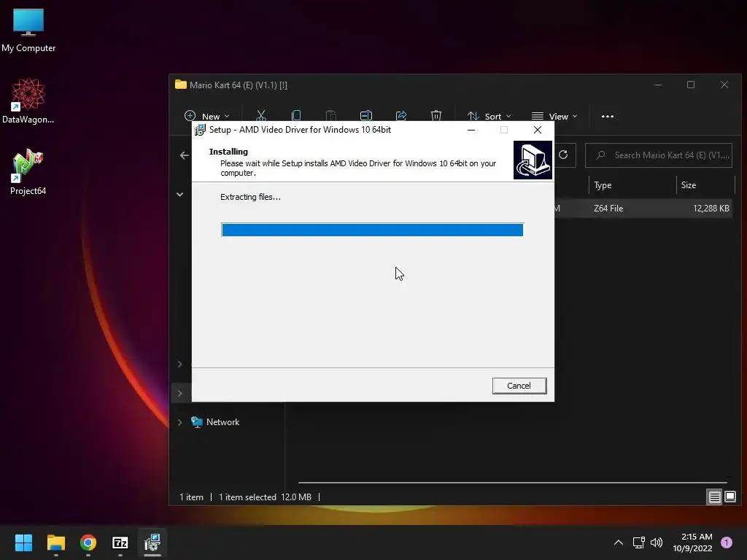Open My Computer desktop icon
Screen dimensions: 747x560
pyautogui.click(x=28, y=29)
